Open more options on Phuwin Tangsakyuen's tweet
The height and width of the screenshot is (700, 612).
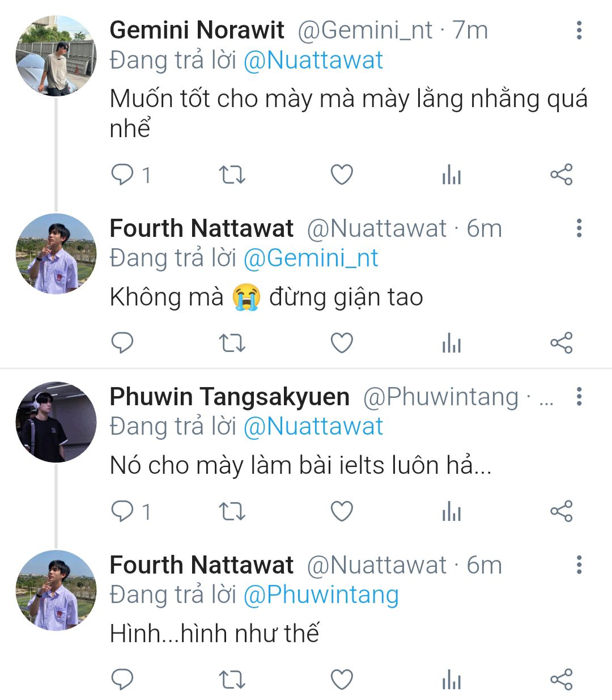pyautogui.click(x=579, y=397)
